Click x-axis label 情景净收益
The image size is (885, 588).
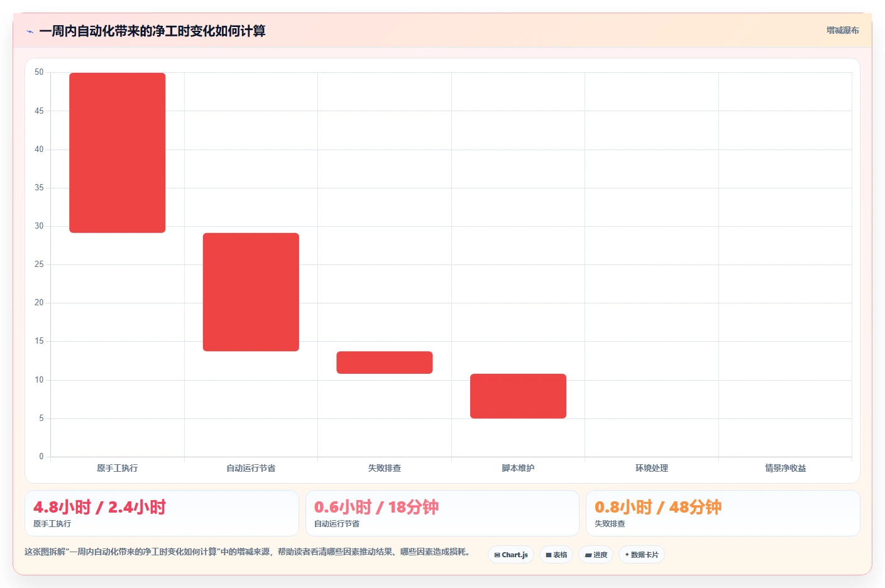coord(786,468)
